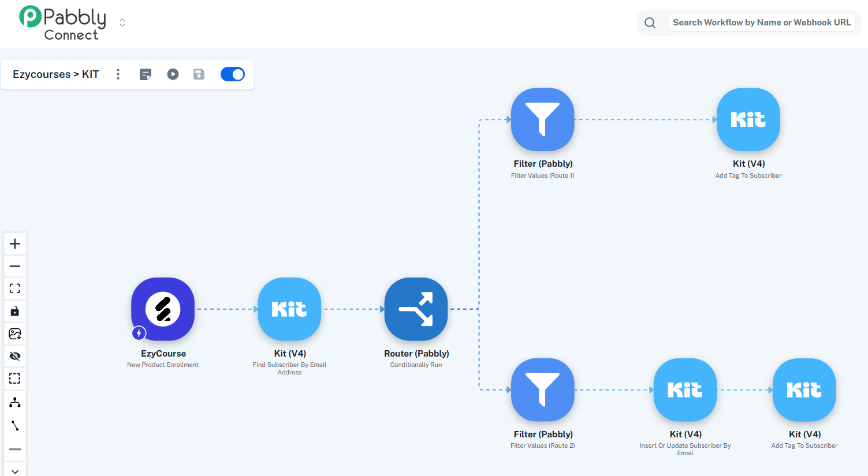Select the last Kit node on Route 2
The width and height of the screenshot is (868, 476).
coord(804,390)
